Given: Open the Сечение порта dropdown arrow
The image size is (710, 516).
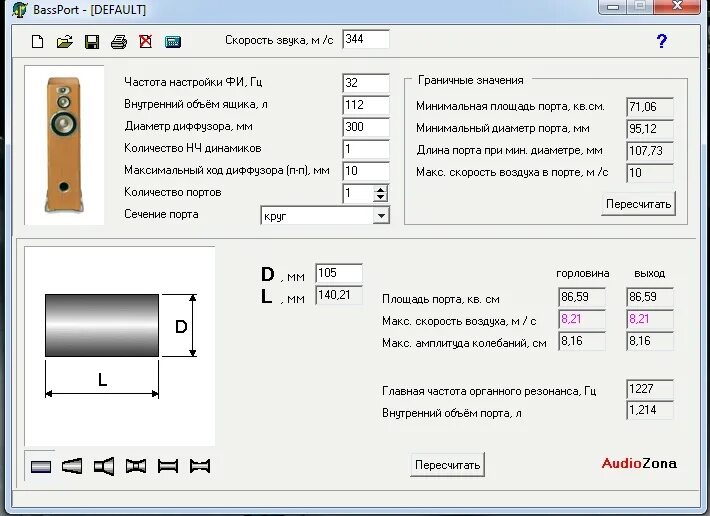Looking at the screenshot, I should [381, 216].
